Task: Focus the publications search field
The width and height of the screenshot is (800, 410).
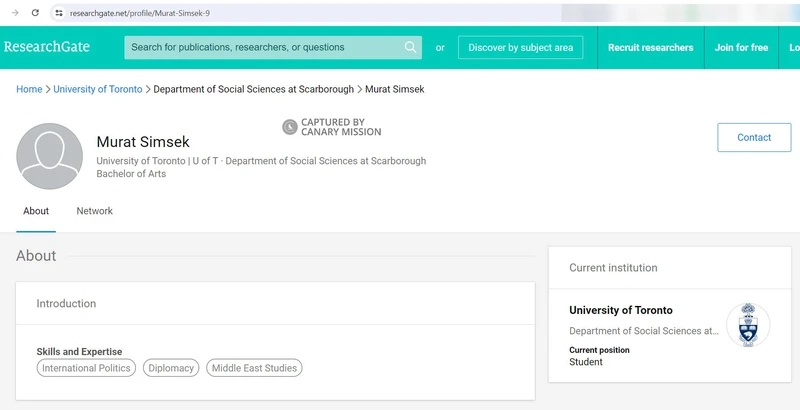Action: (273, 47)
